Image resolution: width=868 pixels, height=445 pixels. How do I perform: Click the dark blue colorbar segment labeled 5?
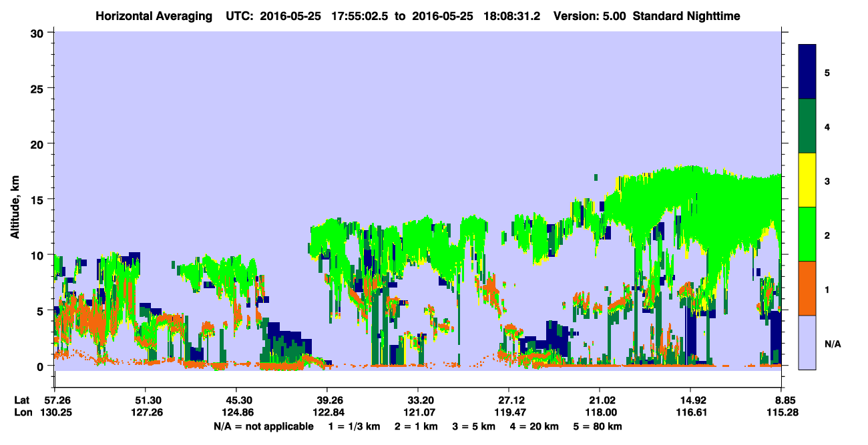click(807, 72)
